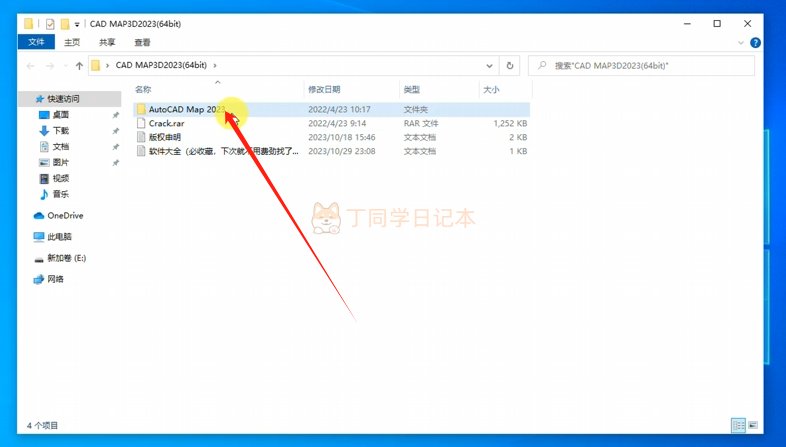The image size is (786, 447).
Task: Click the pin icon next to 图片
Action: click(x=116, y=163)
